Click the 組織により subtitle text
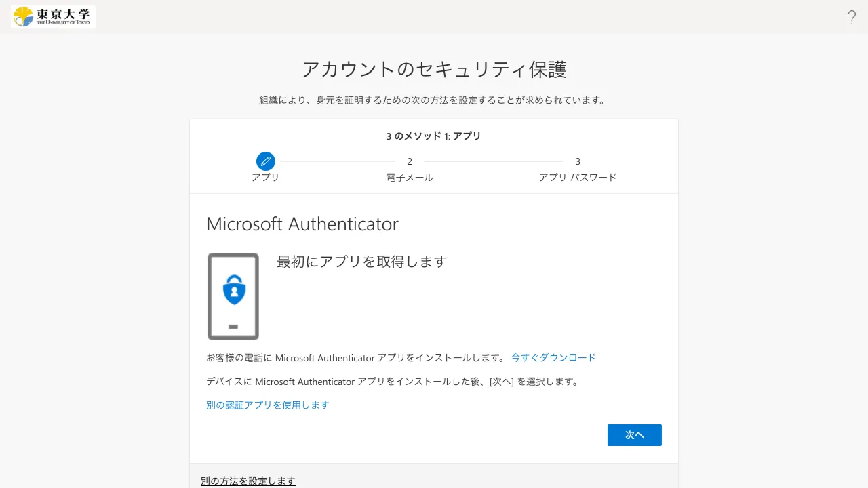868x488 pixels. 433,100
